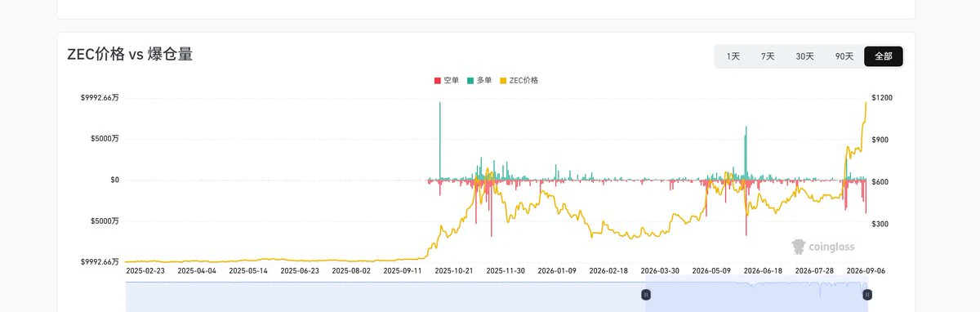Screen dimensions: 980x312
Task: Click the 2025-11-30 date label
Action: pyautogui.click(x=506, y=270)
